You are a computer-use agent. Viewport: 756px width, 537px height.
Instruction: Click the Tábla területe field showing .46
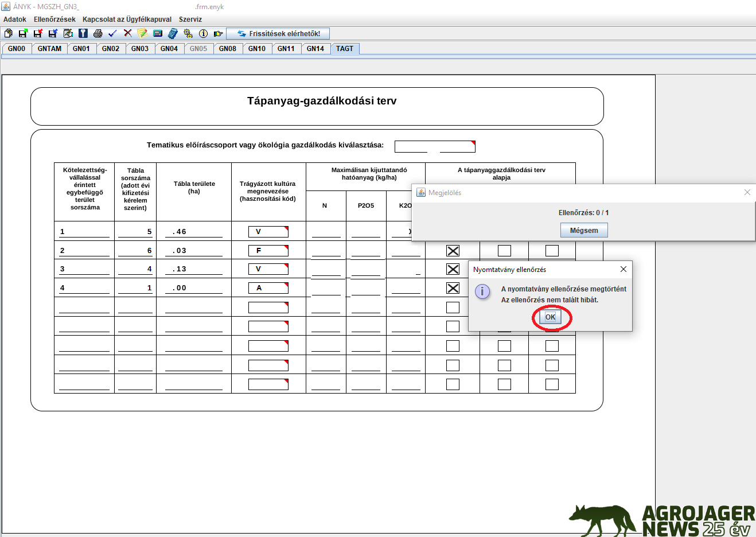194,232
